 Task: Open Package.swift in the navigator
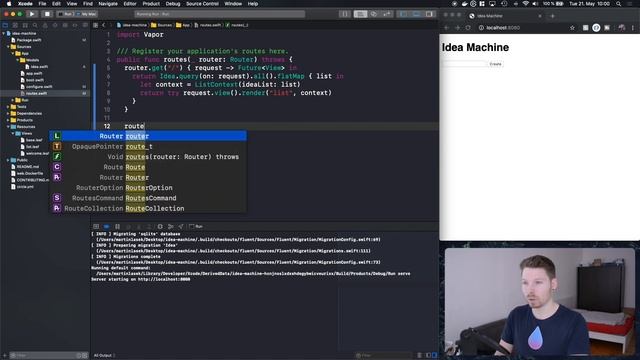click(29, 40)
